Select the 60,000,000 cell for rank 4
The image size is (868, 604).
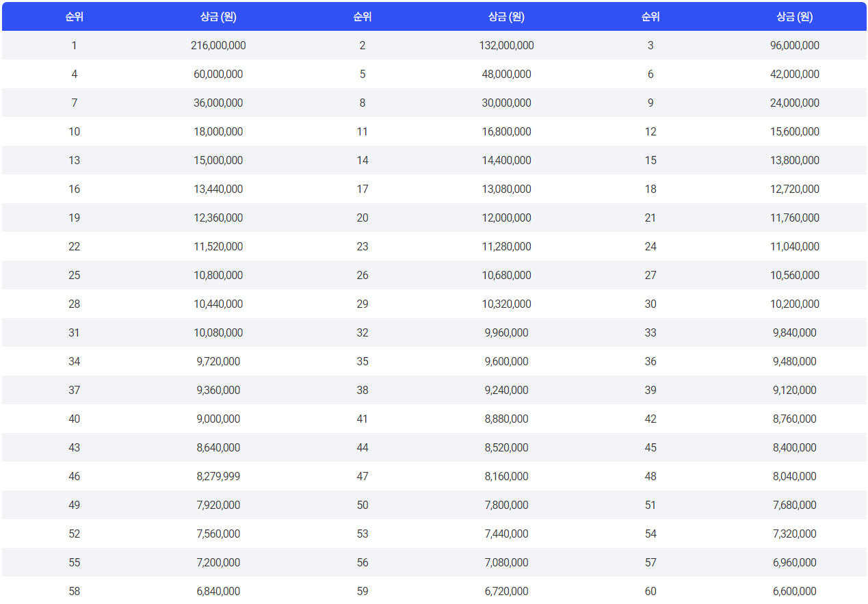218,74
